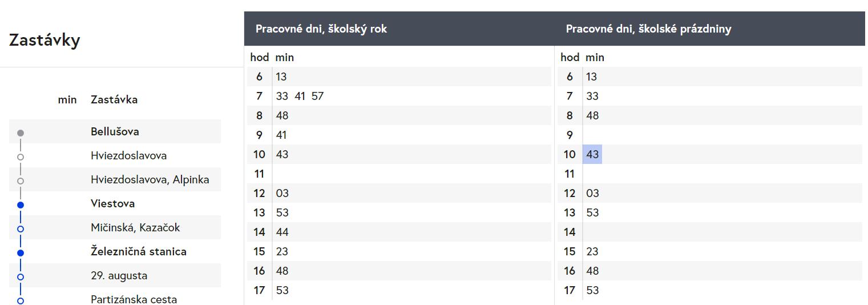
Task: Click the Zastávky heading
Action: pos(45,40)
